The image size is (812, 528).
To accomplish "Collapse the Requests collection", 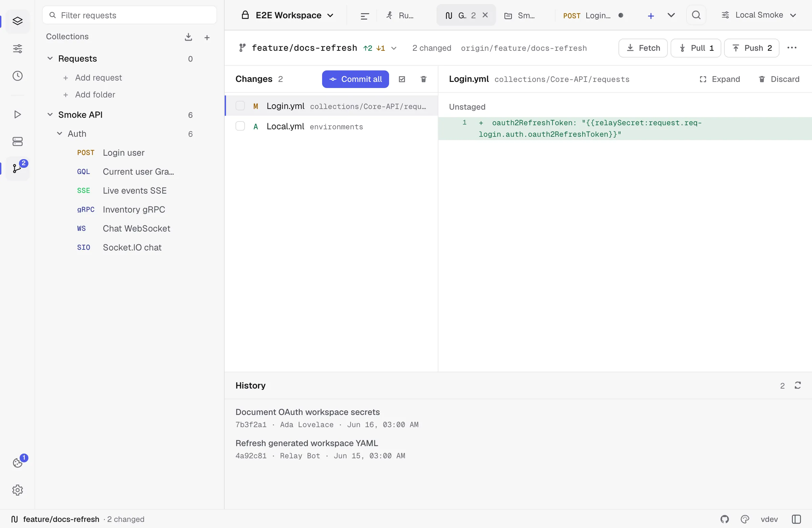I will tap(50, 58).
